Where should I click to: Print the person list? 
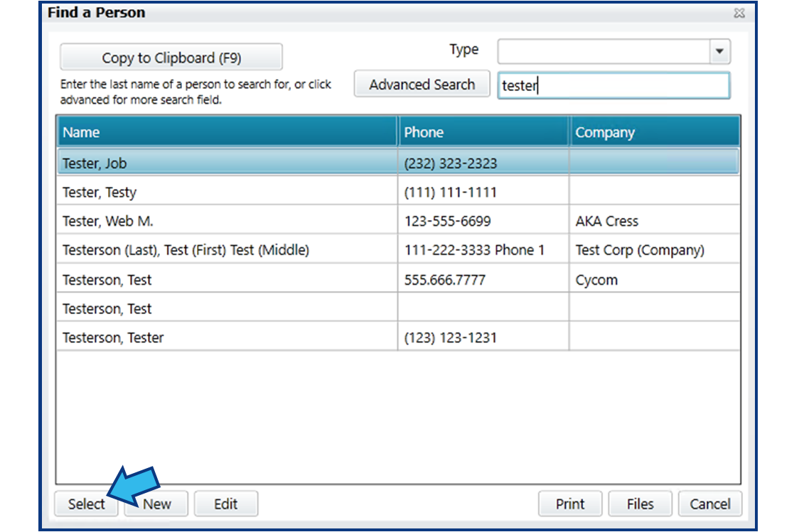tap(570, 504)
